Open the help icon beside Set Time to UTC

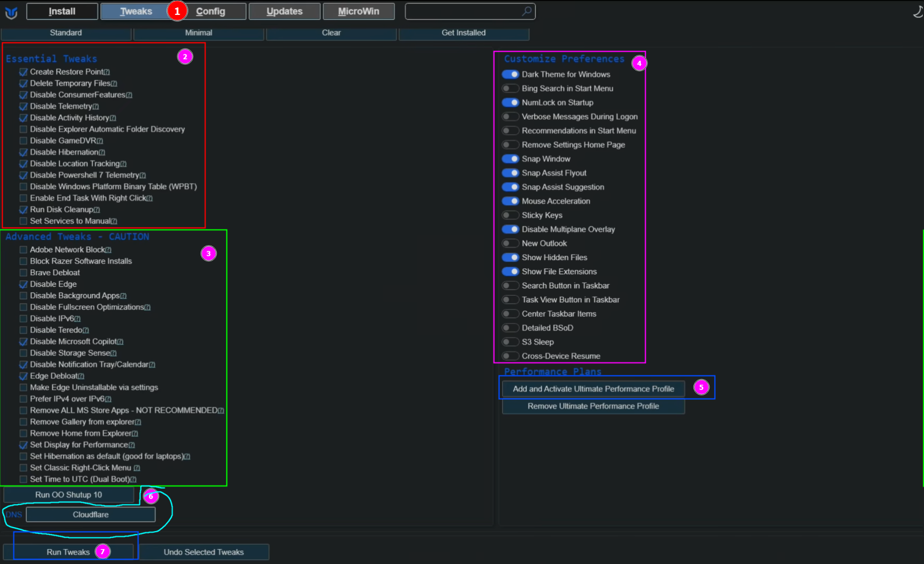click(133, 480)
